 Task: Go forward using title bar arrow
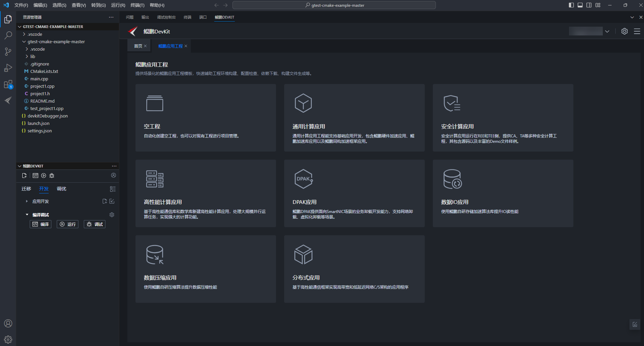tap(225, 5)
